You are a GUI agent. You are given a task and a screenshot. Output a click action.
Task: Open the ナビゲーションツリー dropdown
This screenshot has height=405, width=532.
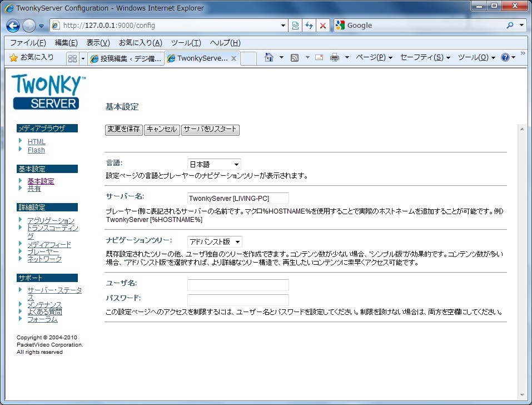click(215, 241)
